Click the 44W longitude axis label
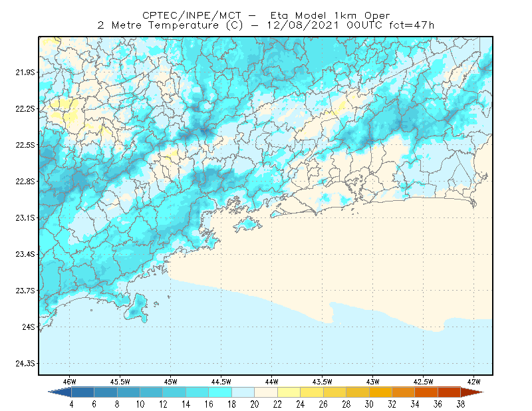 point(272,382)
